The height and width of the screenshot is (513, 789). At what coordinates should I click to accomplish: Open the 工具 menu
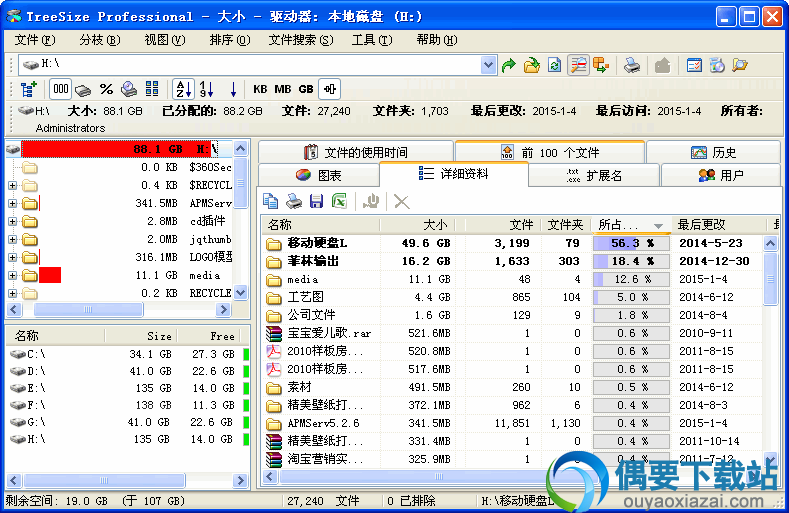point(372,40)
